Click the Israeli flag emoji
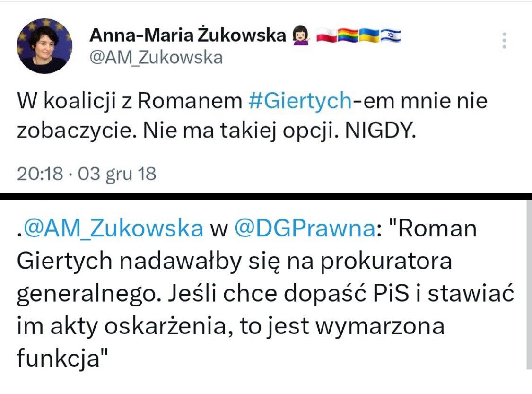The height and width of the screenshot is (394, 532). [390, 35]
